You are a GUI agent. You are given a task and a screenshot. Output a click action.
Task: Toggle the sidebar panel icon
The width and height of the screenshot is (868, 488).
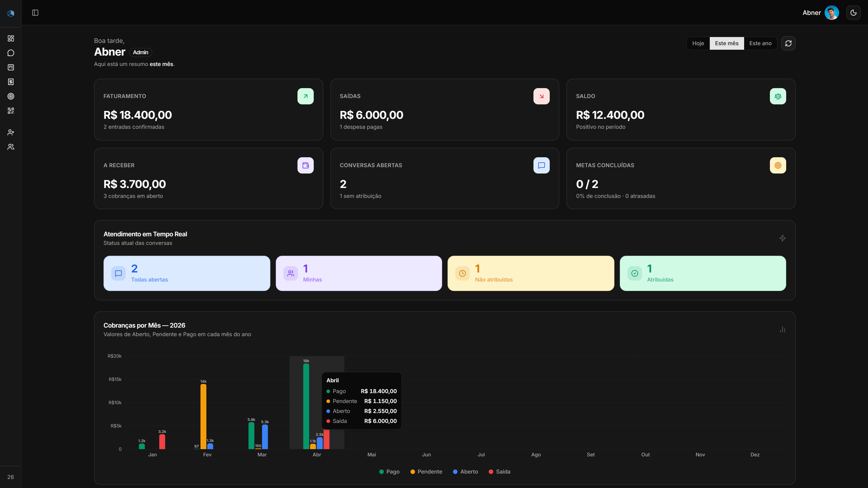pos(35,13)
